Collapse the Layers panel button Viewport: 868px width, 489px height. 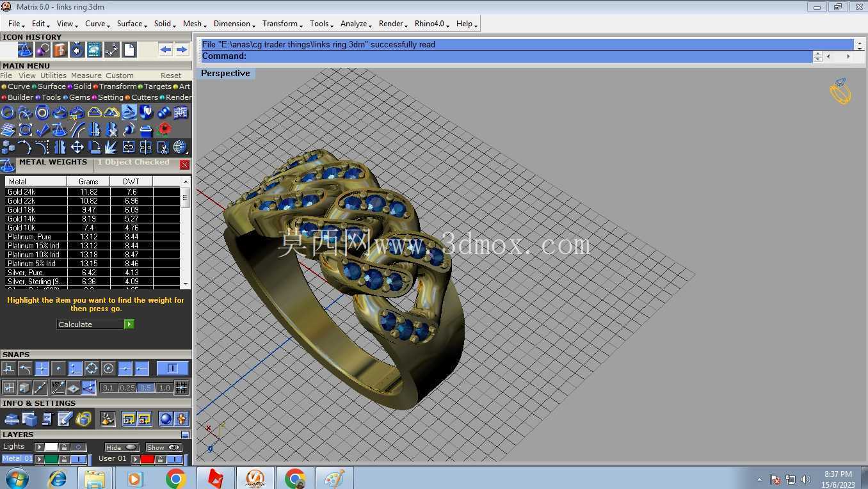coord(185,435)
